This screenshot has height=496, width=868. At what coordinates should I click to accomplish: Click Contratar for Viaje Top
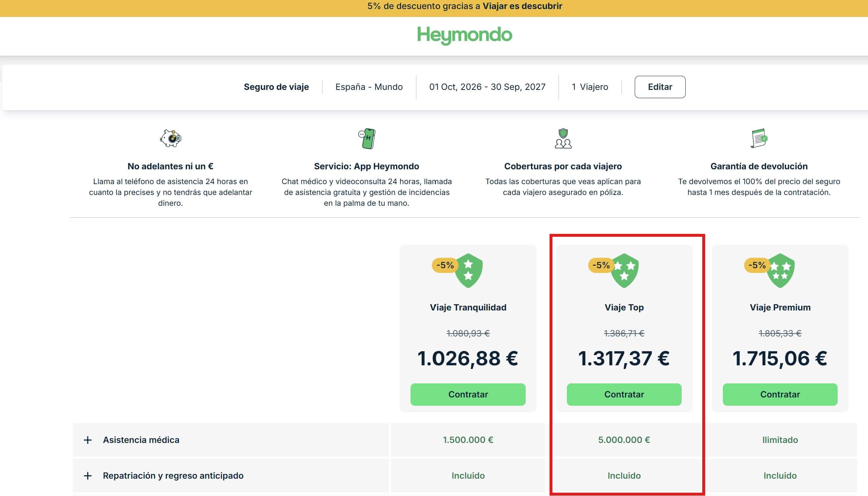point(624,395)
